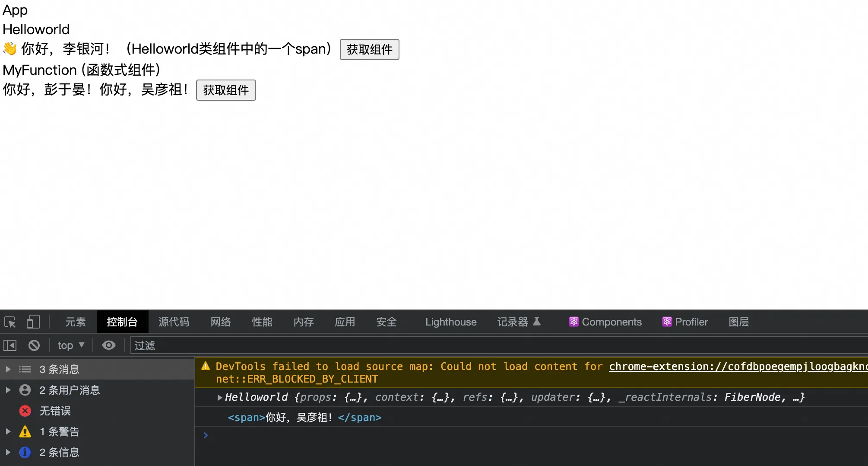Click the recorder flask experiment icon
The image size is (868, 466).
pyautogui.click(x=537, y=322)
